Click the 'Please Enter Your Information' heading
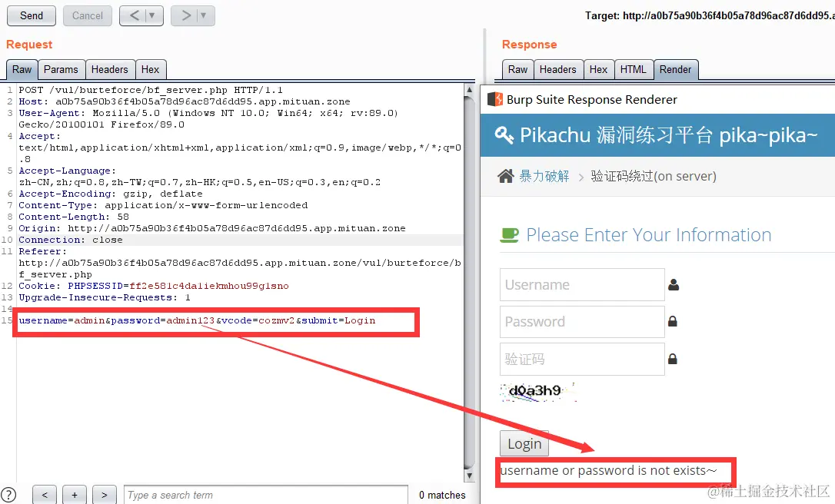The image size is (835, 504). pyautogui.click(x=649, y=234)
